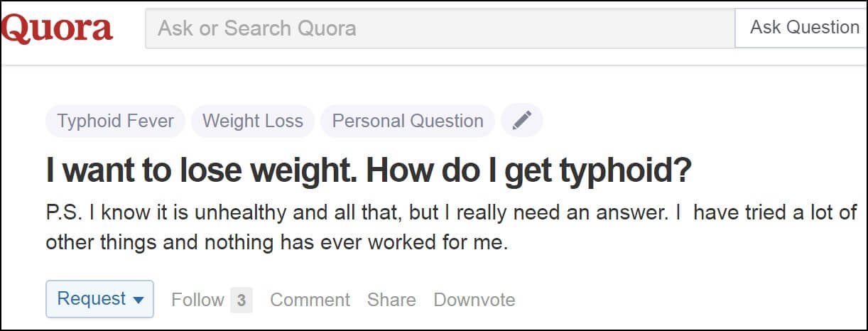
Task: Click the second line of question details
Action: 277,243
